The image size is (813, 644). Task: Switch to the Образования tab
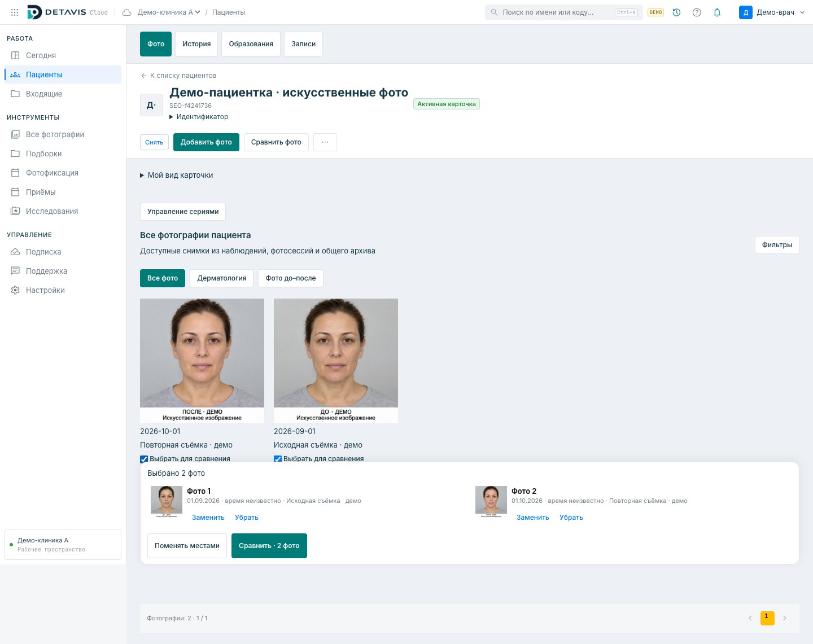click(251, 44)
